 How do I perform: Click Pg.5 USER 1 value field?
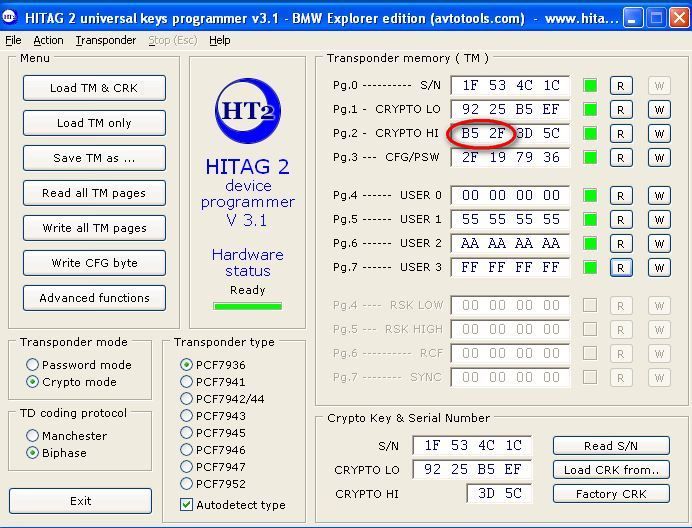510,219
